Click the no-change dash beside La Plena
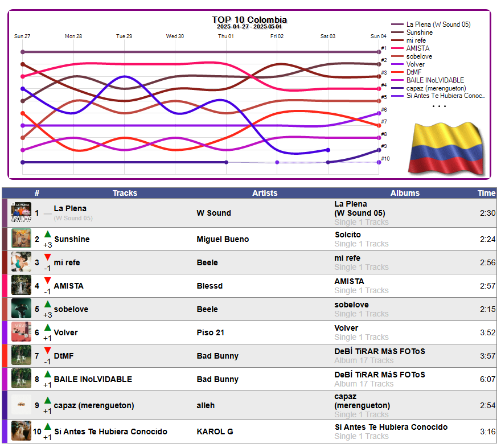The height and width of the screenshot is (448, 501). (x=48, y=213)
